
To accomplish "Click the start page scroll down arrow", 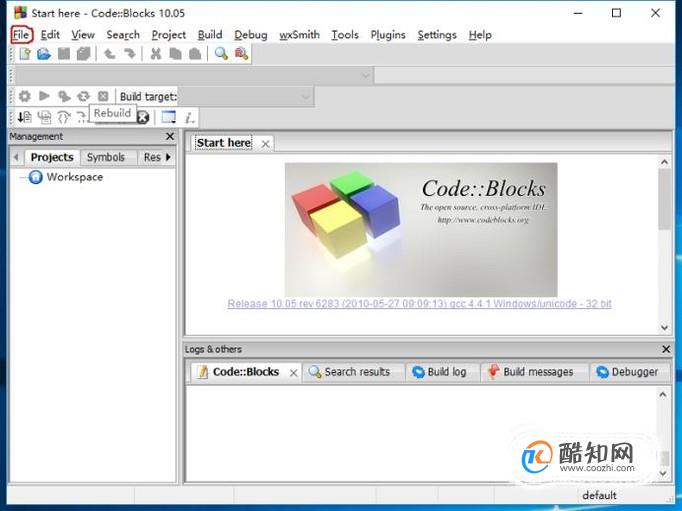I will point(664,327).
